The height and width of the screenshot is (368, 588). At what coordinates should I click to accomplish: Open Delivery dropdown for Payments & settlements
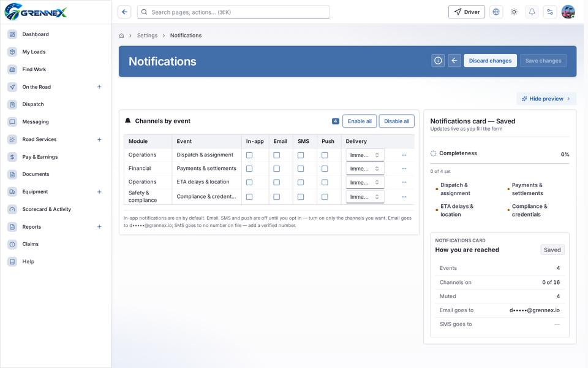point(365,169)
